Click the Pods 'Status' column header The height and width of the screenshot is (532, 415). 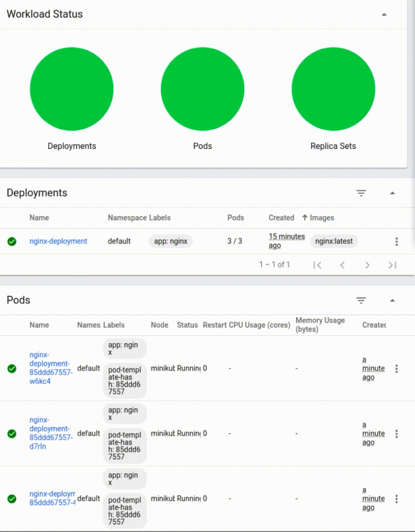[x=187, y=325]
